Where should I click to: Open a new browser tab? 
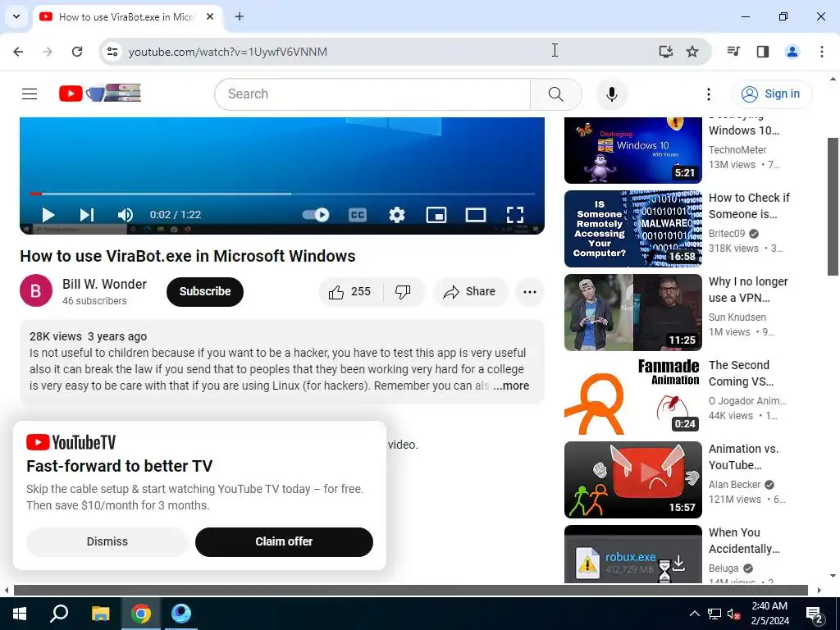240,16
